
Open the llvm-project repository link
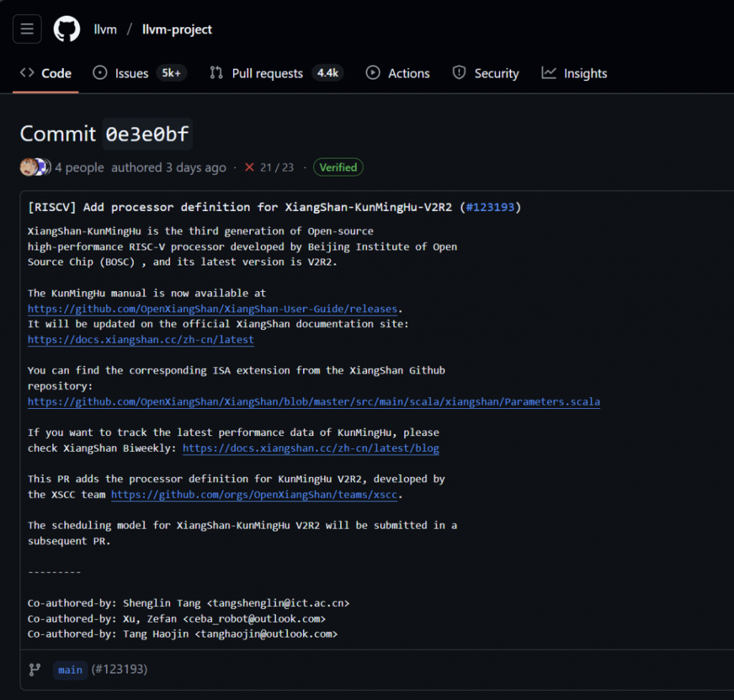[176, 29]
